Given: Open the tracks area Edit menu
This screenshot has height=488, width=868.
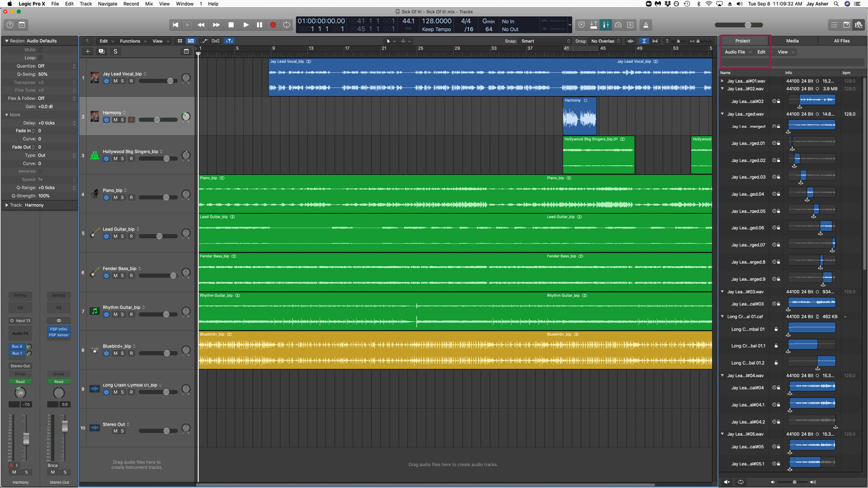Looking at the screenshot, I should (x=106, y=41).
